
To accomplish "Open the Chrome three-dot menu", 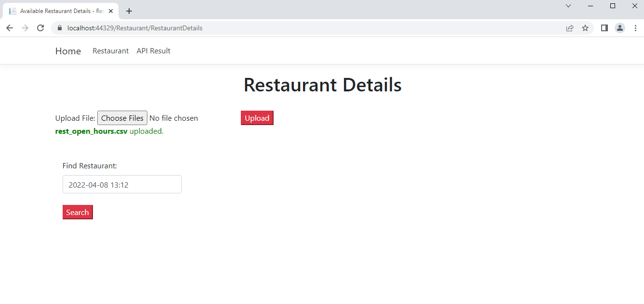I will pyautogui.click(x=635, y=28).
